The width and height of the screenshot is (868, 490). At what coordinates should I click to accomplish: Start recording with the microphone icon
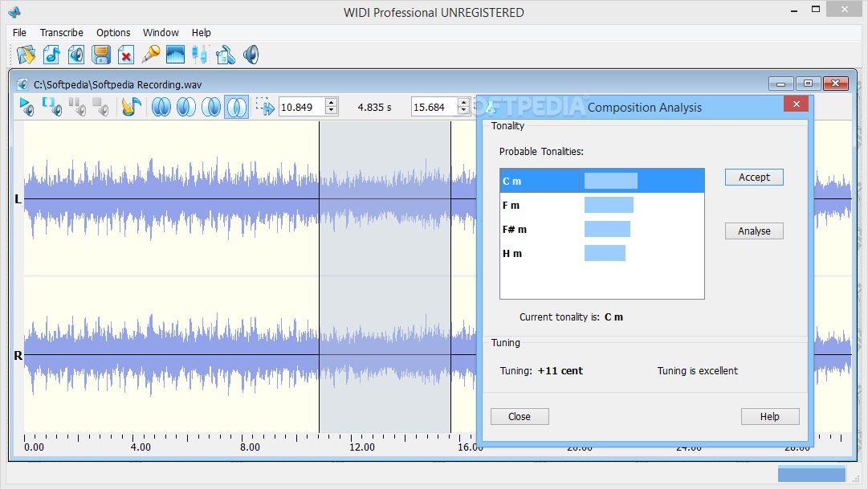pyautogui.click(x=151, y=55)
